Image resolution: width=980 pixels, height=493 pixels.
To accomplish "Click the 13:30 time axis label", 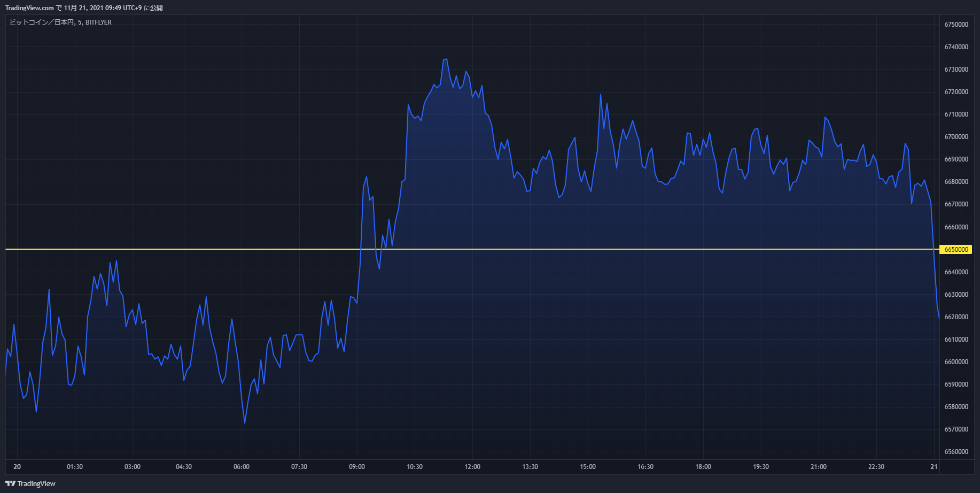I will 530,467.
